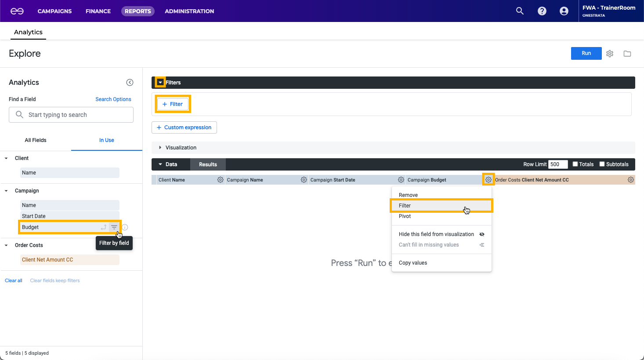644x360 pixels.
Task: Click the Find a Field search box
Action: [x=71, y=115]
